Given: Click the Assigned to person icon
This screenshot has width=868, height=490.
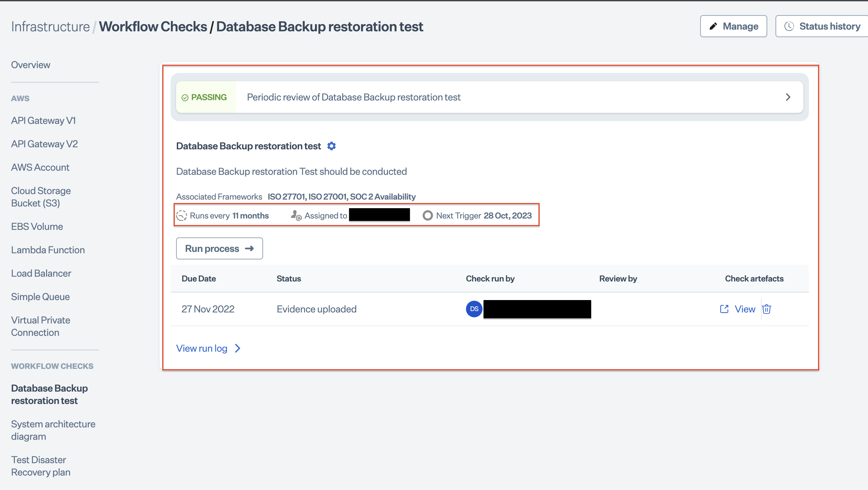Looking at the screenshot, I should coord(296,216).
